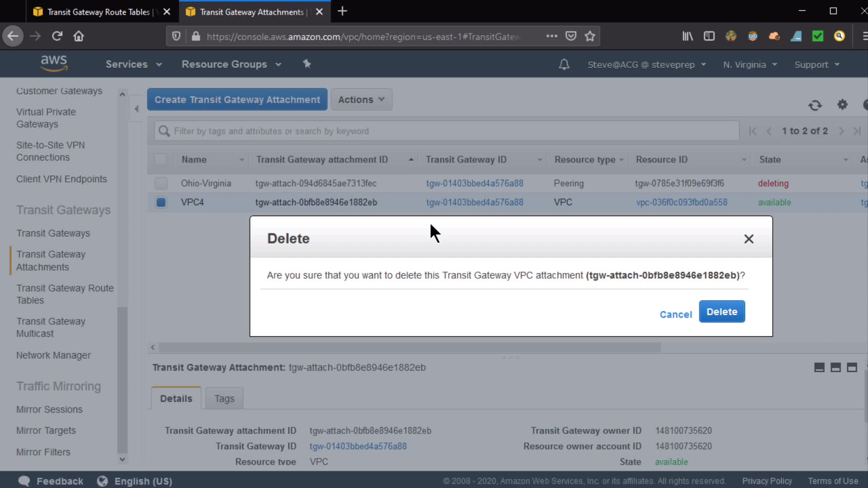
Task: Click the keyword filter search field
Action: click(x=448, y=131)
